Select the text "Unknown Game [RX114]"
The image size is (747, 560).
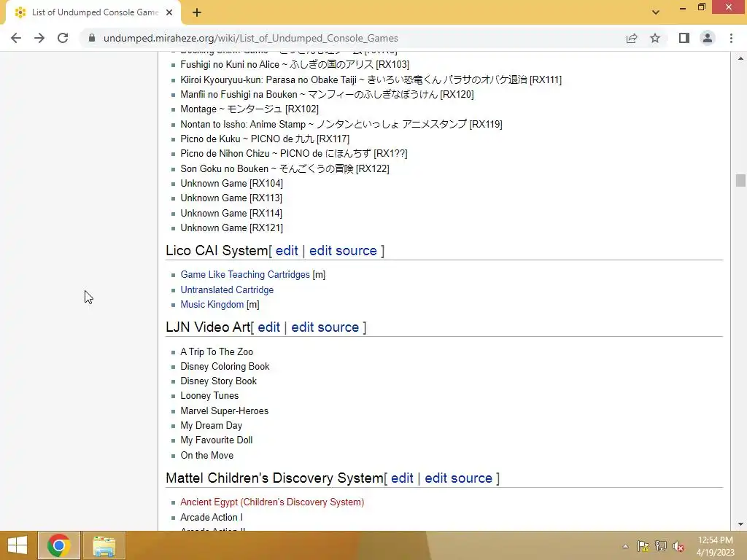click(x=231, y=214)
